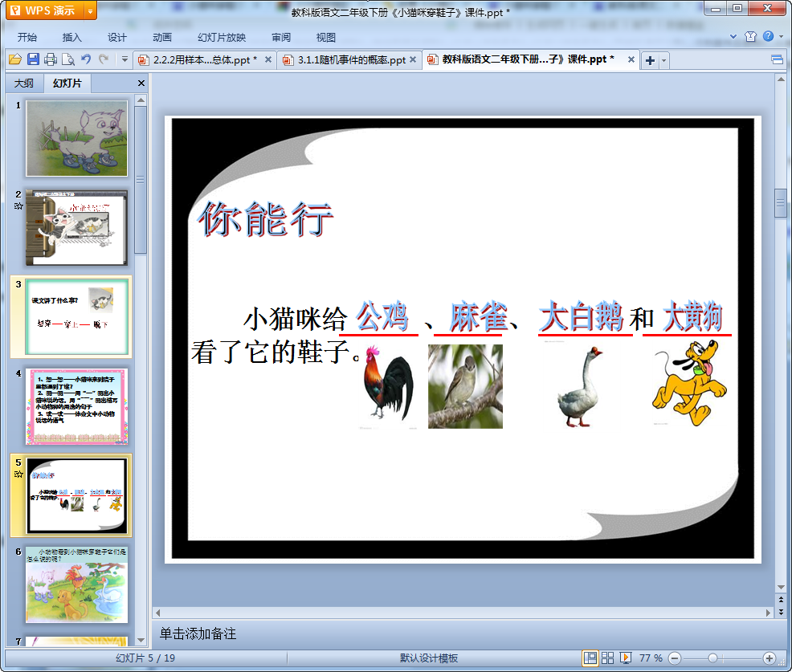Switch to Normal view icon

coord(590,658)
